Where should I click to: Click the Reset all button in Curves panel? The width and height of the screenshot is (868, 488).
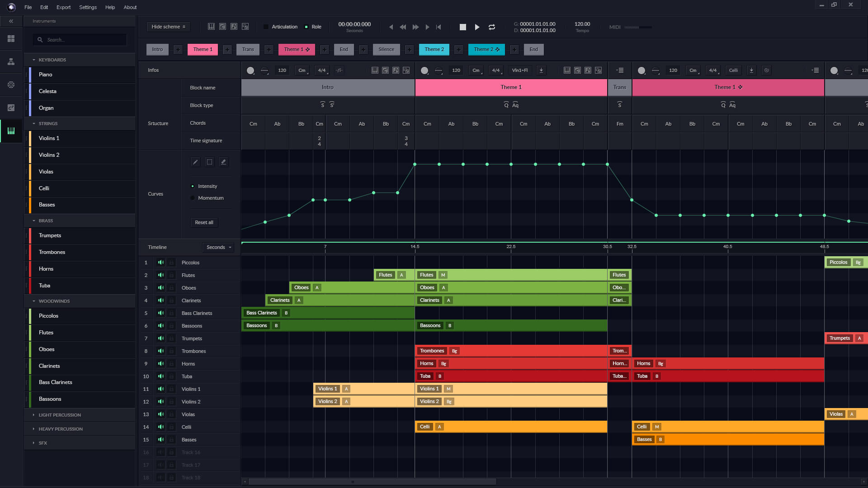coord(204,222)
